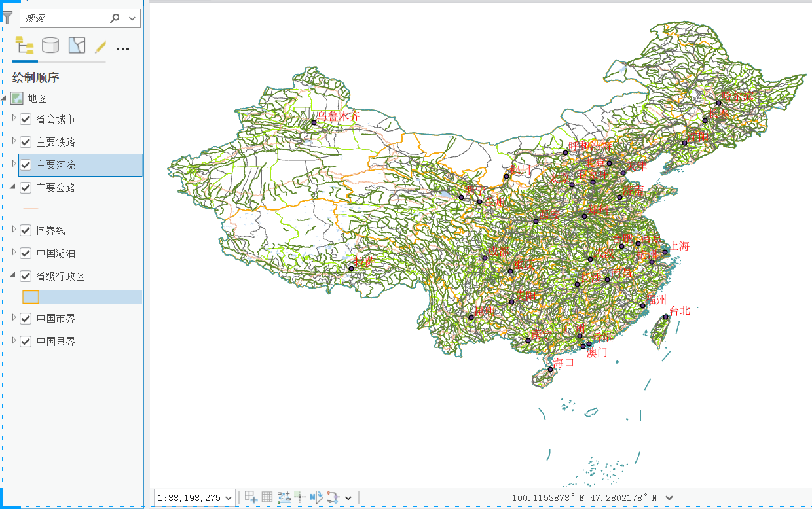The width and height of the screenshot is (812, 509).
Task: Open the more list options ellipsis
Action: [x=122, y=48]
